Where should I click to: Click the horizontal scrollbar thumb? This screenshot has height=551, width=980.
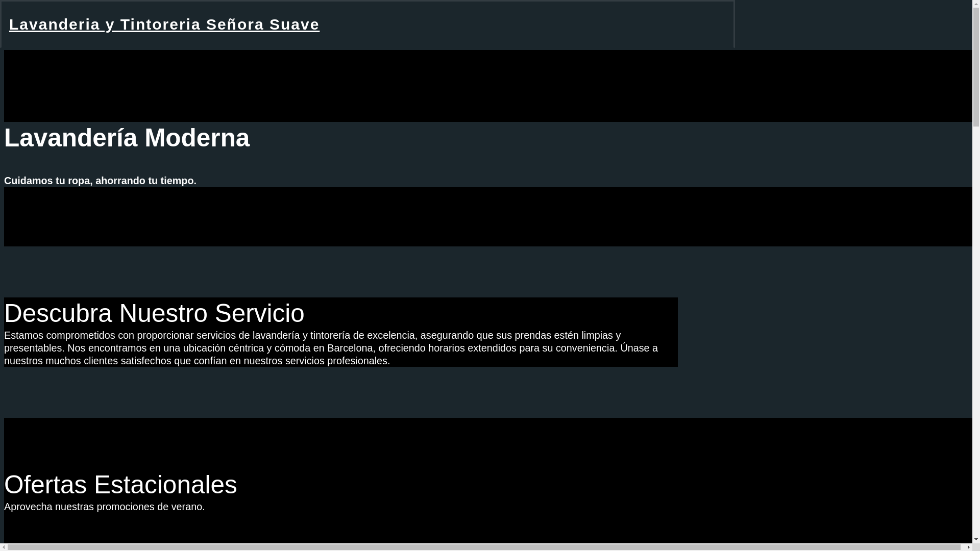coord(484,547)
